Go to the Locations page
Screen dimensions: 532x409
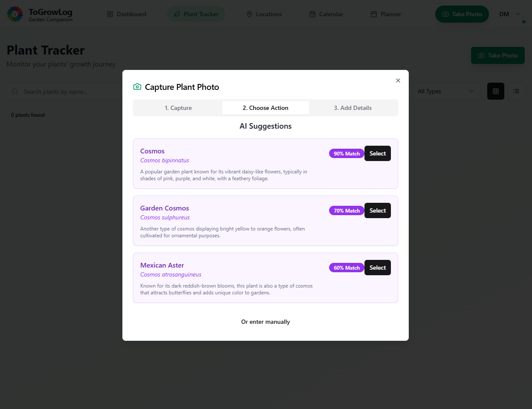click(x=264, y=14)
